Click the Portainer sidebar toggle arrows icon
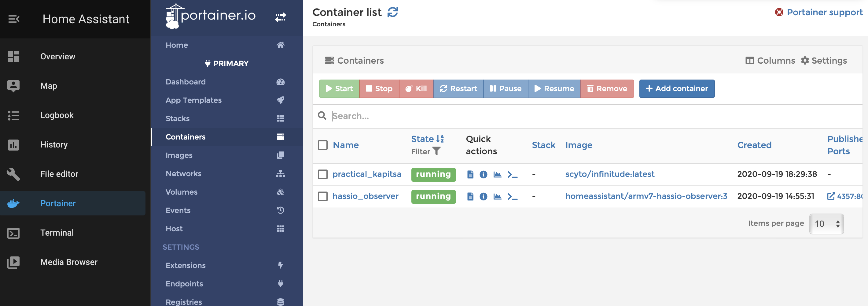Viewport: 868px width, 306px height. [280, 17]
